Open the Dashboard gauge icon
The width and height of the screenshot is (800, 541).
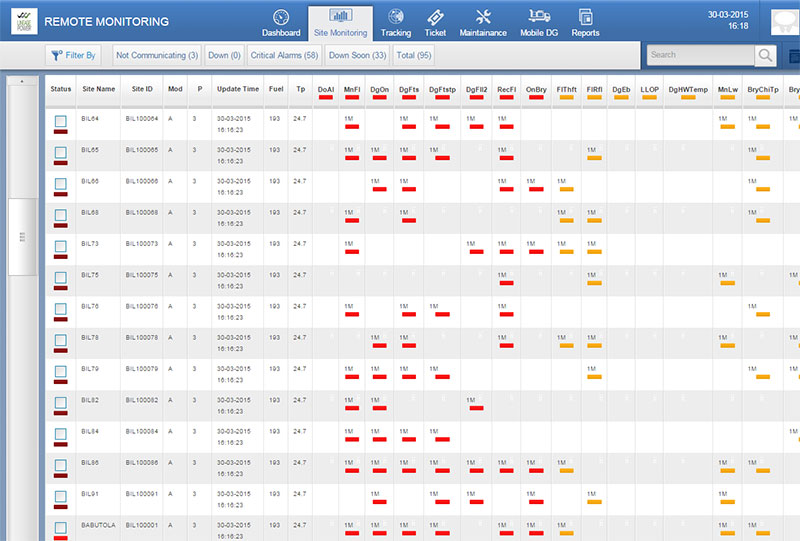point(281,17)
